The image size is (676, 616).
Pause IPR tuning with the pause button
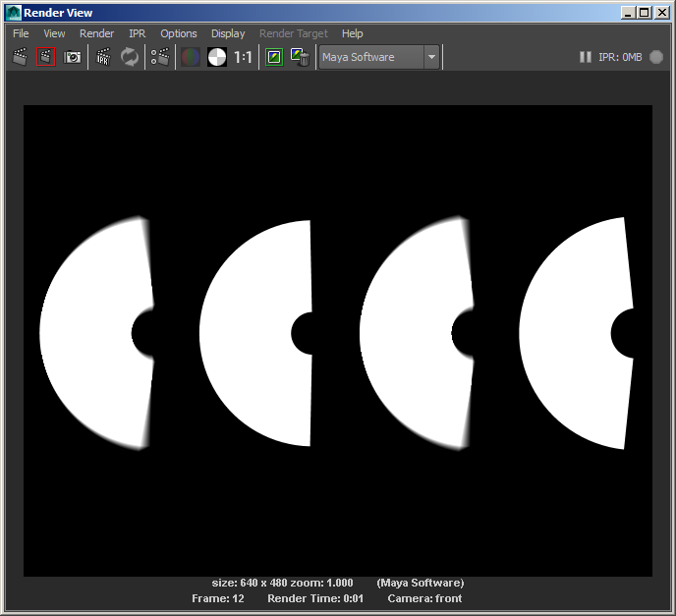tap(585, 57)
